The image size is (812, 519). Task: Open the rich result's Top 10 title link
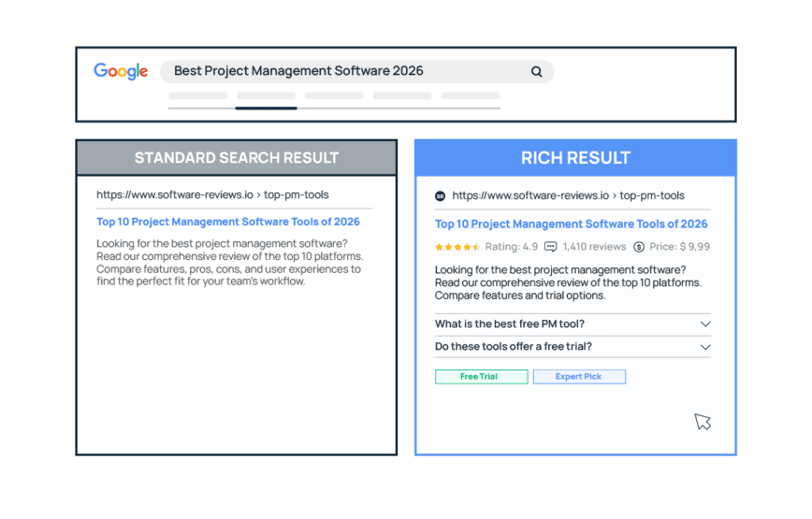571,224
